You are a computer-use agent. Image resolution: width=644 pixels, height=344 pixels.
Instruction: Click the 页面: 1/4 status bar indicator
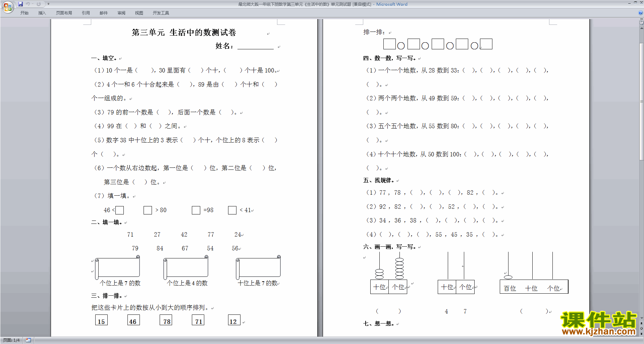(11, 340)
